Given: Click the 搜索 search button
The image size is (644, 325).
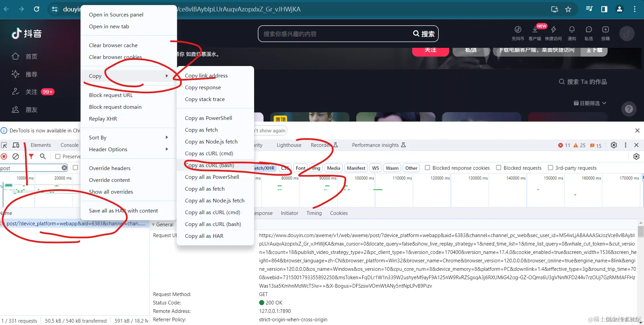Looking at the screenshot, I should 424,34.
